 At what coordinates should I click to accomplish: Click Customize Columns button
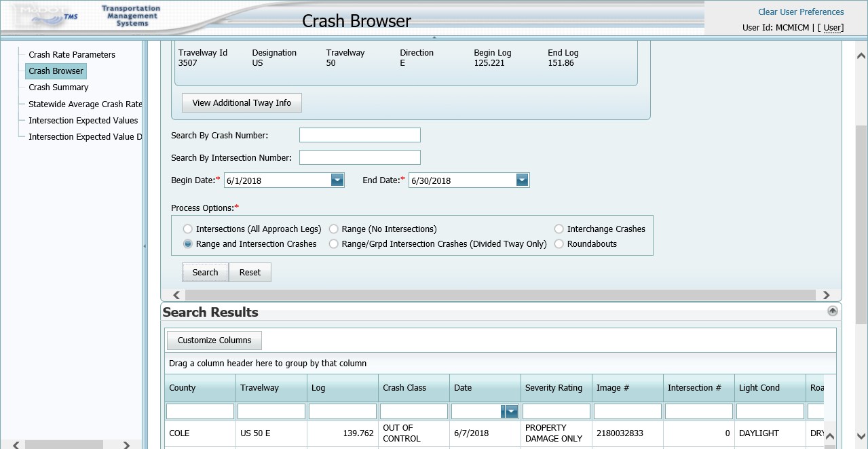click(214, 340)
